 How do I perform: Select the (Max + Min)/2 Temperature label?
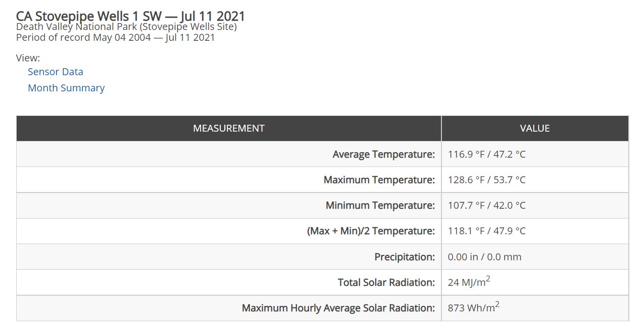pos(371,231)
